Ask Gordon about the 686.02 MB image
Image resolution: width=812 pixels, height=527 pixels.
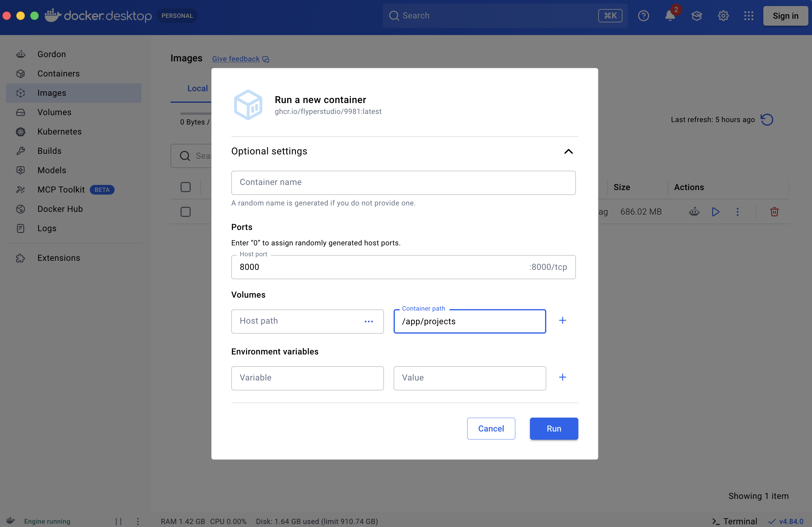tap(694, 212)
